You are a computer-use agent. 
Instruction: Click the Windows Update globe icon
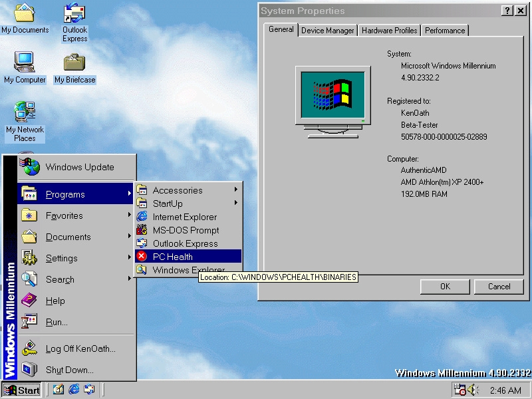[30, 167]
